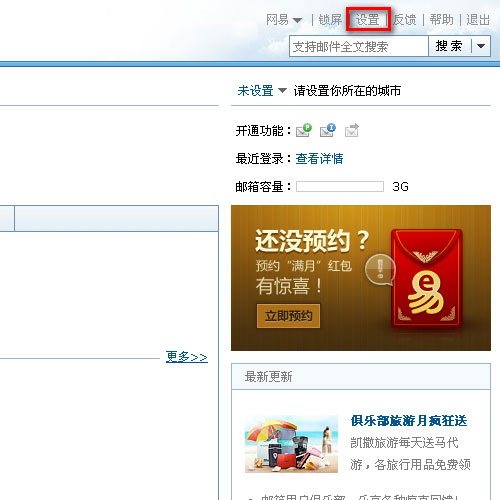Open the 查看详情 recent login link
This screenshot has height=500, width=500.
click(x=319, y=159)
